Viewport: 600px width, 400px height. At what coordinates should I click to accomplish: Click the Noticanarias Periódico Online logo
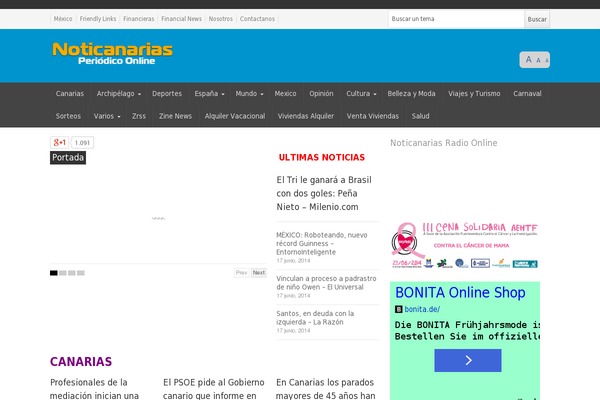pyautogui.click(x=112, y=54)
